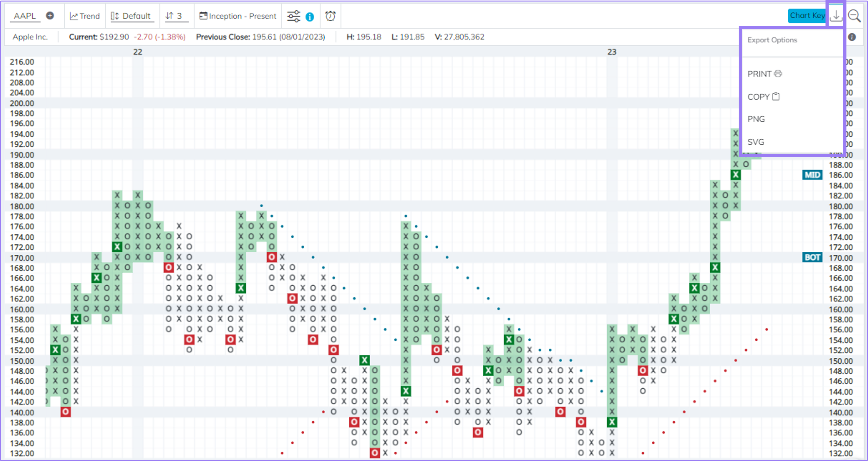This screenshot has height=461, width=868.
Task: Zoom out with the magnifier icon
Action: point(855,15)
